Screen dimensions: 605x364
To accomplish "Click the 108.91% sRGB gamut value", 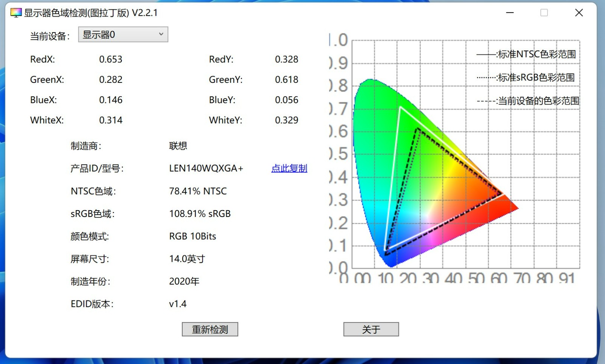I will pyautogui.click(x=200, y=214).
